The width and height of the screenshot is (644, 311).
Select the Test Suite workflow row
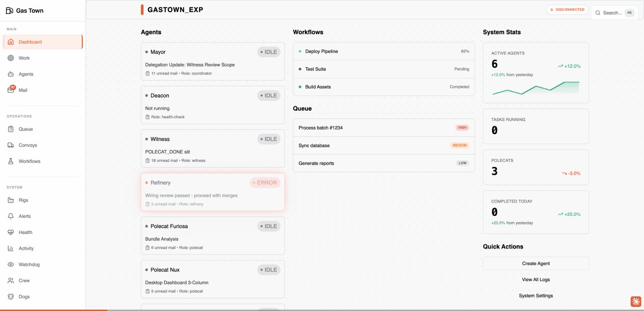tap(384, 69)
